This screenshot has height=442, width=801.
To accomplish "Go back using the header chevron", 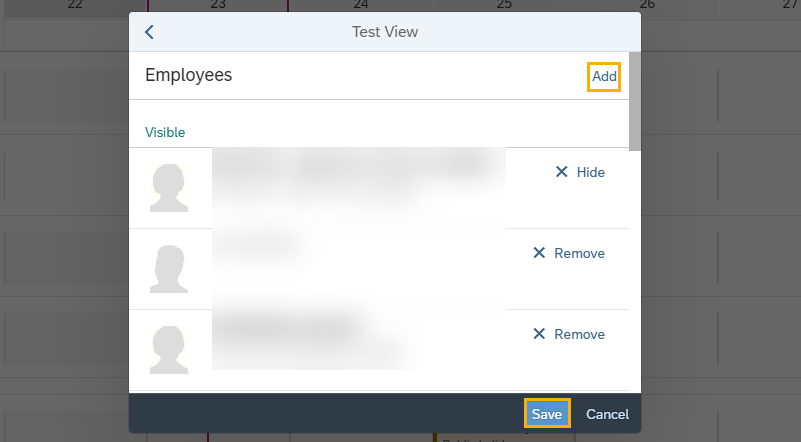I will (x=150, y=32).
